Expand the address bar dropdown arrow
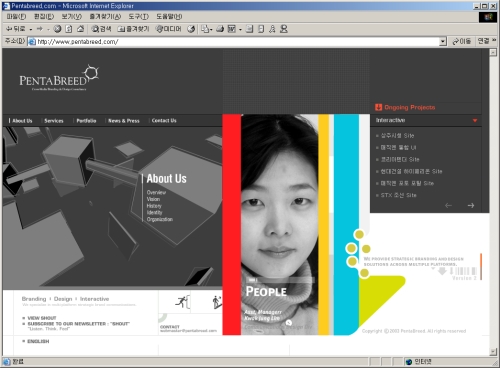 443,42
